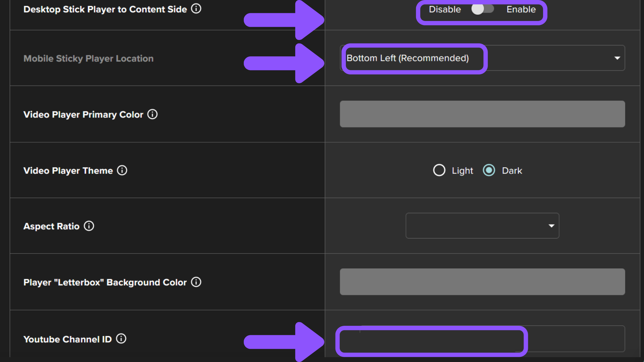644x362 pixels.
Task: Click Player Letterbox Background Color field
Action: coord(482,282)
